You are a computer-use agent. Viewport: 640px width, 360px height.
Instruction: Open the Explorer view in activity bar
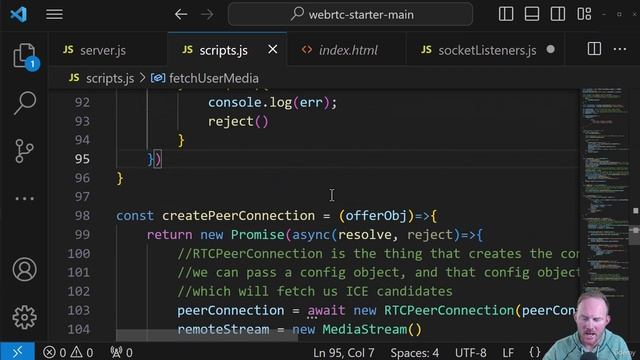[x=24, y=56]
